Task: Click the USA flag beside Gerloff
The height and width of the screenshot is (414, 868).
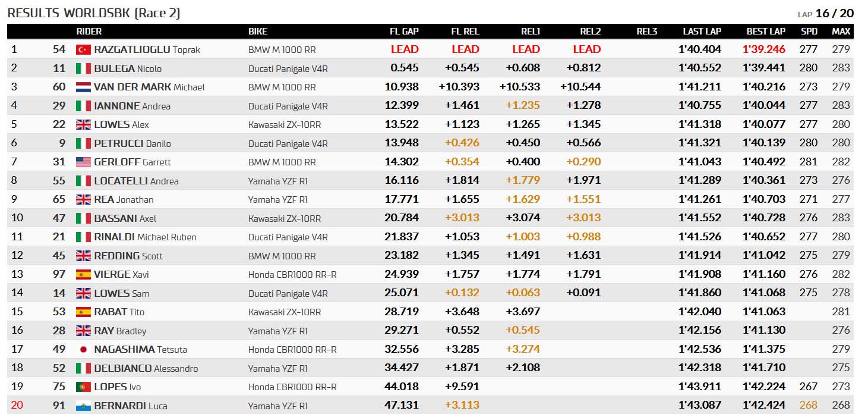Action: tap(83, 162)
